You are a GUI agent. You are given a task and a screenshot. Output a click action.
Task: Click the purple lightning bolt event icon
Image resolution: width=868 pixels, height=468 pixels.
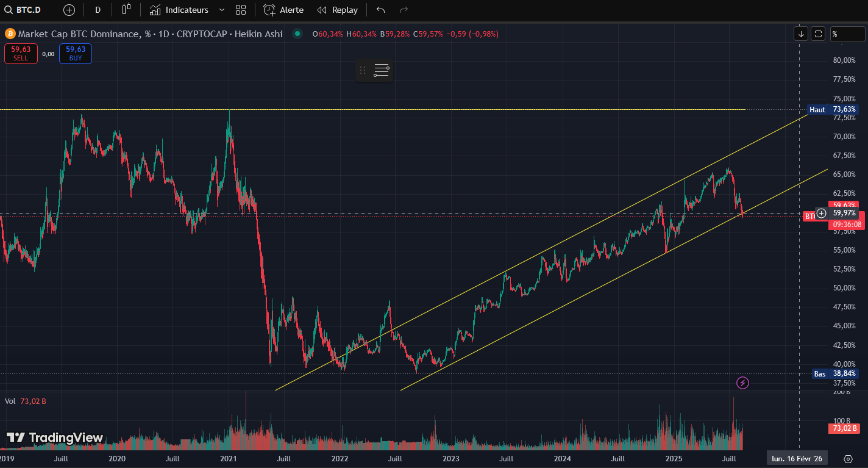click(742, 383)
